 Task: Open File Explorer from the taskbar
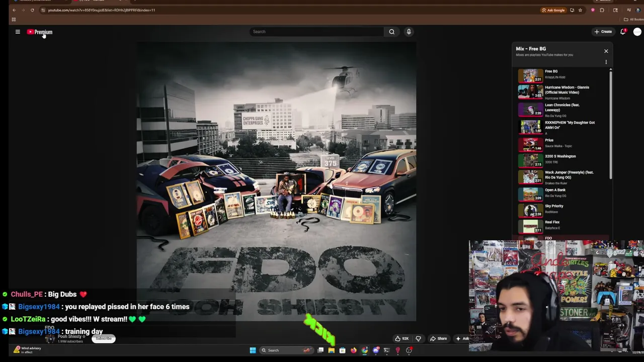[332, 350]
